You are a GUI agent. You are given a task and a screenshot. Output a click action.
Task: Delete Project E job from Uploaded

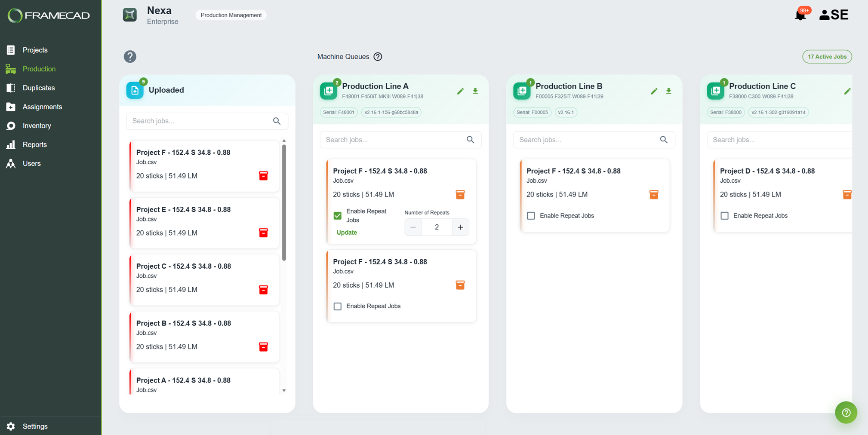(263, 233)
